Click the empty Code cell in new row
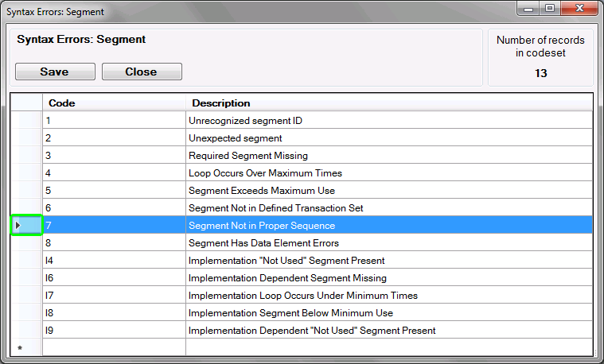604x364 pixels. (114, 347)
